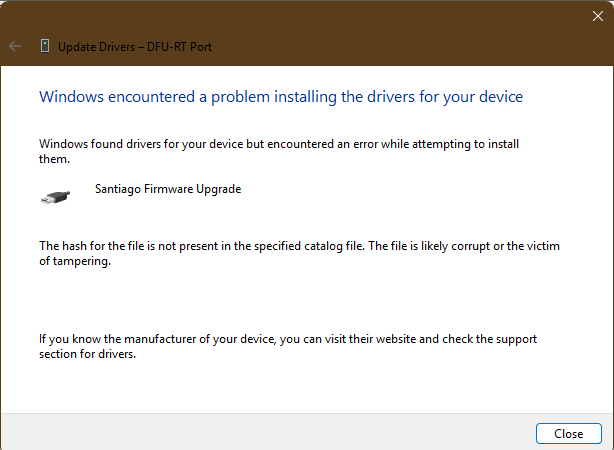Click 'DFU-RT Port' in the window title
614x450 pixels.
click(x=179, y=47)
